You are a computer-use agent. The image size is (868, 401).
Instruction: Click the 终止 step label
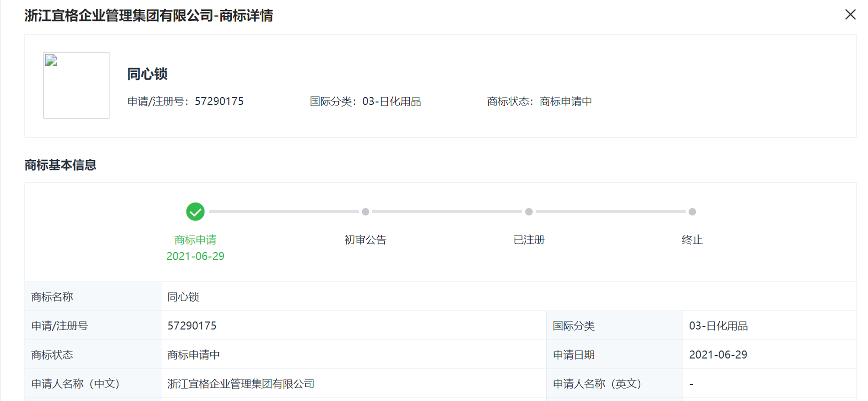point(692,240)
